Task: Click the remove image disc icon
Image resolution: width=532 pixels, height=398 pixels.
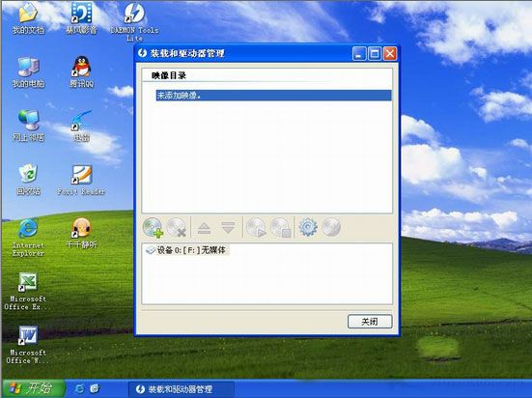Action: pos(177,227)
